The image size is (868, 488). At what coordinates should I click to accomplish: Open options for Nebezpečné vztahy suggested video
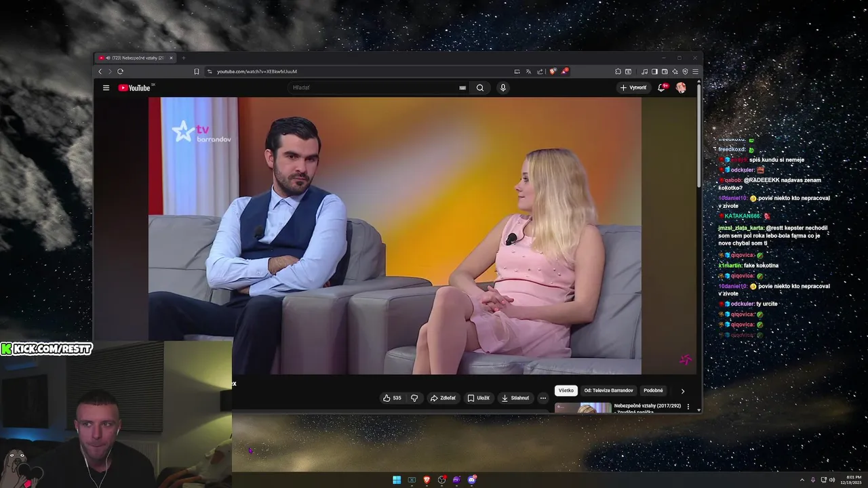coord(688,407)
